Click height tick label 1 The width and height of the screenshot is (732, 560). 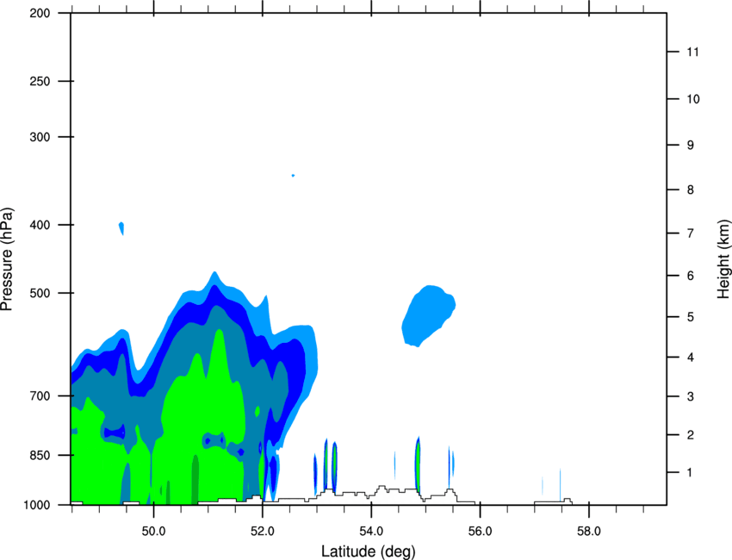(691, 473)
